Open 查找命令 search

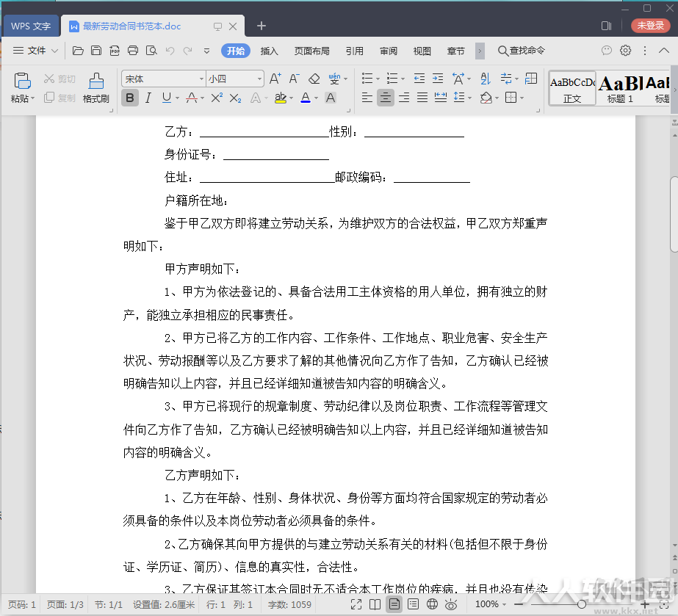coord(521,51)
